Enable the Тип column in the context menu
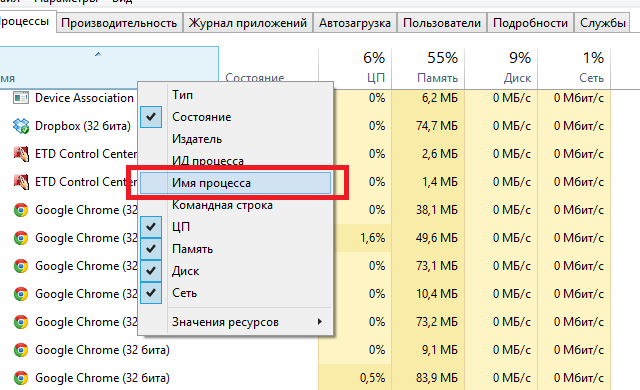This screenshot has height=390, width=640. (x=236, y=95)
